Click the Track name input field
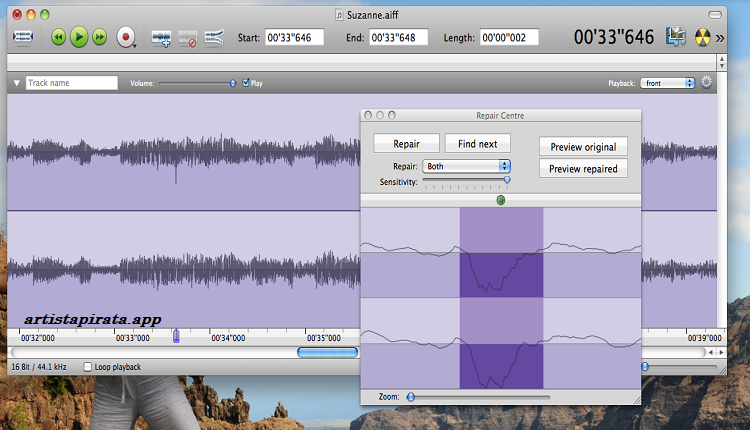Viewport: 750px width, 430px height. (71, 83)
